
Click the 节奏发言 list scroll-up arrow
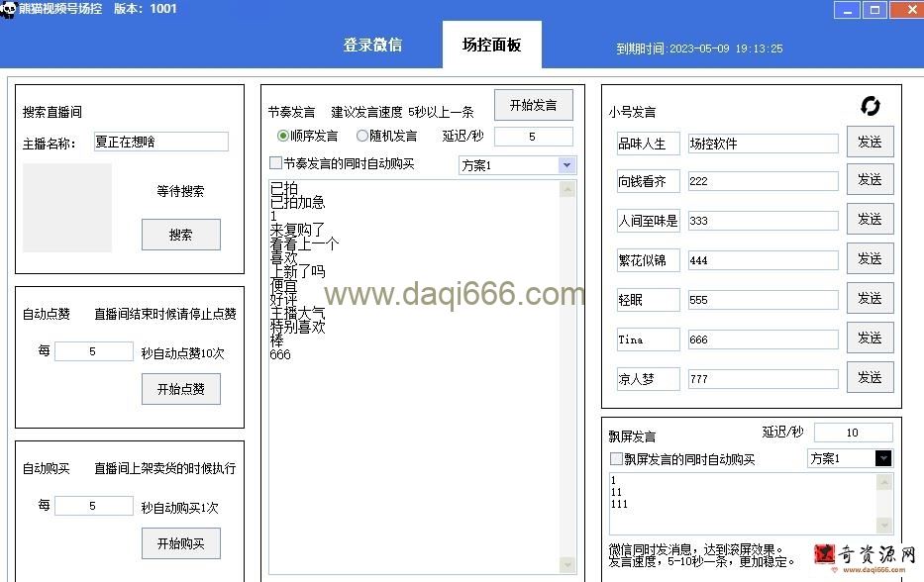tap(567, 189)
